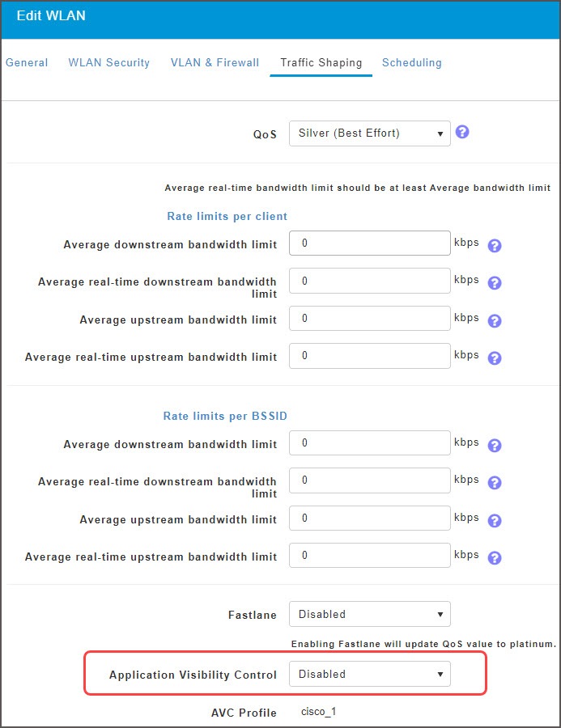561x728 pixels.
Task: Click the help icon beside per-client average upstream limit
Action: [495, 321]
